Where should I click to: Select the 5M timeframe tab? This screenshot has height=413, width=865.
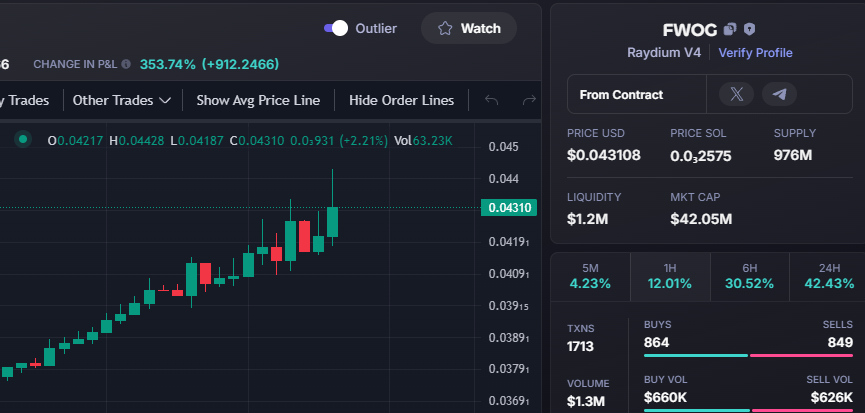tap(590, 277)
